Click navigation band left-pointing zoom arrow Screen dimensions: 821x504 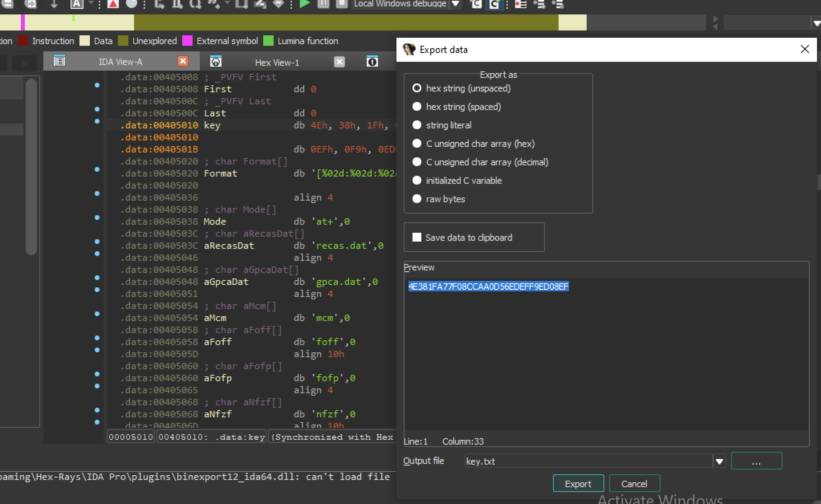[x=715, y=26]
